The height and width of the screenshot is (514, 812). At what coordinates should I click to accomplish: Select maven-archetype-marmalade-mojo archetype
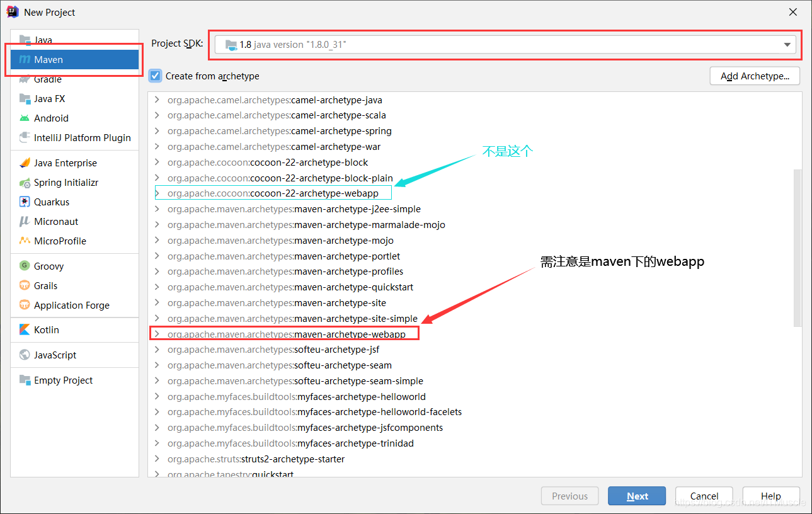[x=306, y=225]
